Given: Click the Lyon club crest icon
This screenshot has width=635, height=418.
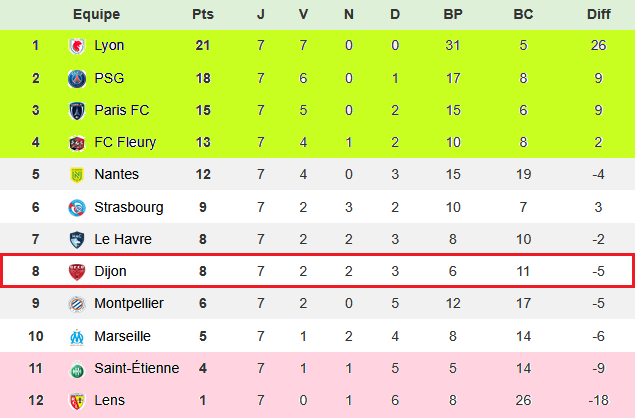Looking at the screenshot, I should click(76, 46).
